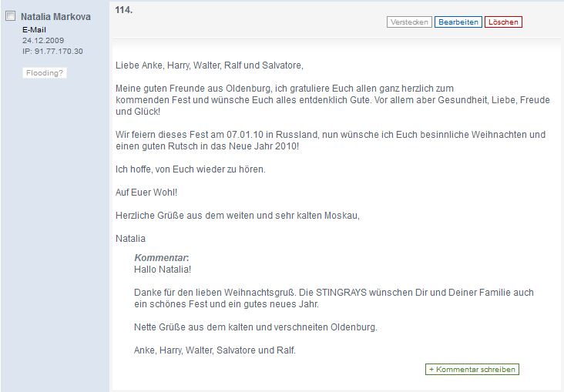Delete the entry with Löschen
The height and width of the screenshot is (392, 564).
pyautogui.click(x=503, y=22)
